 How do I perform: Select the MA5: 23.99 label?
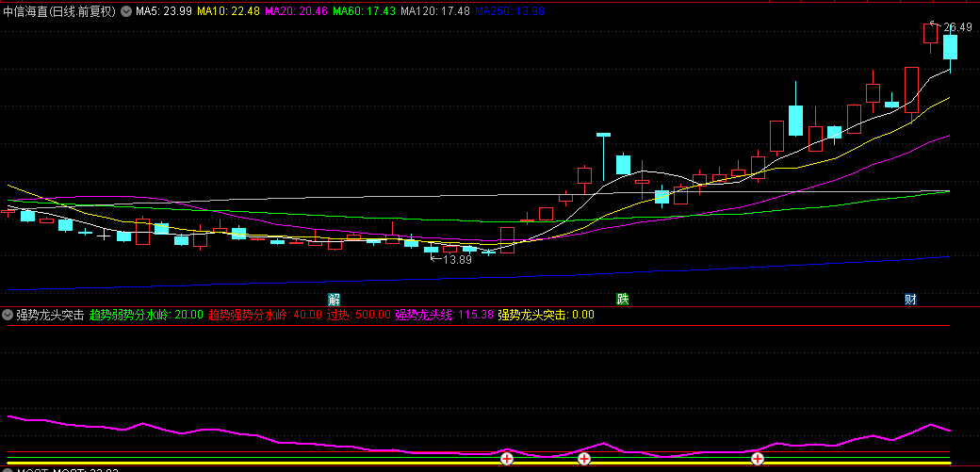[163, 10]
